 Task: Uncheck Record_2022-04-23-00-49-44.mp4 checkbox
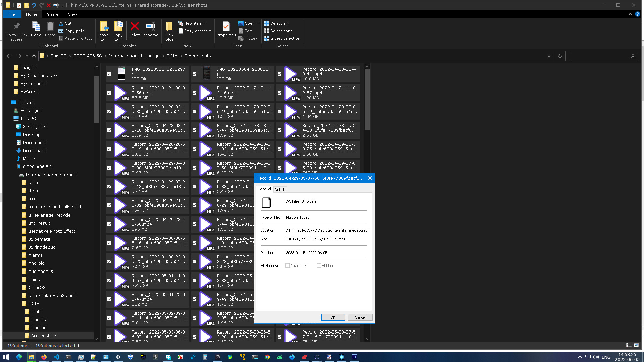click(x=279, y=74)
